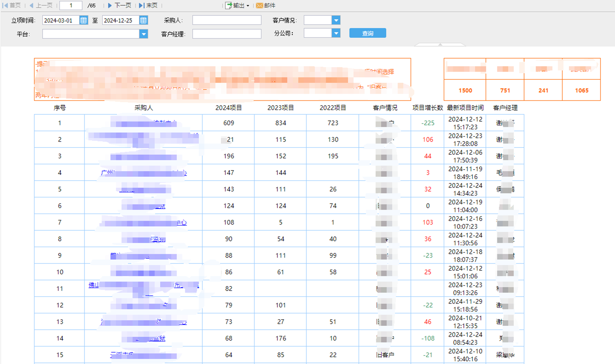Viewport: 615px width, 364px height.
Task: Jump to the last page (末页)
Action: (x=149, y=5)
